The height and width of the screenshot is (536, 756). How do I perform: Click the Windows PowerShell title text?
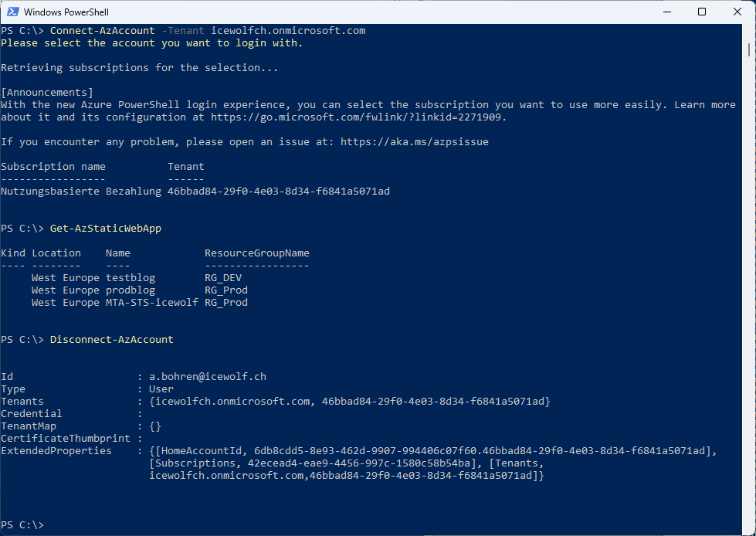66,12
